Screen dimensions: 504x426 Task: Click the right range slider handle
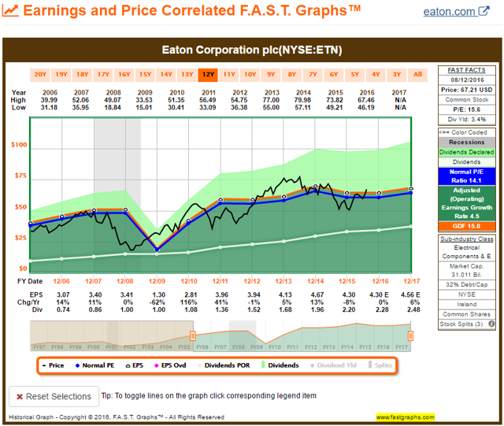410,336
